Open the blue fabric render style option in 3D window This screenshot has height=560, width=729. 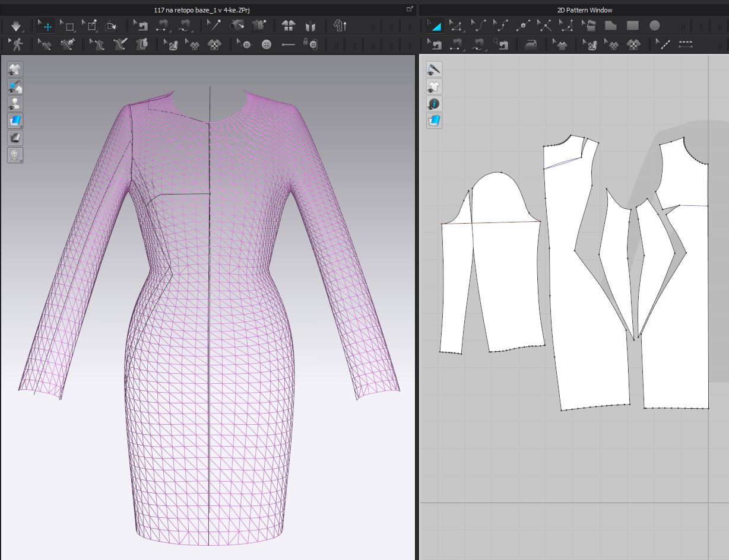(15, 121)
